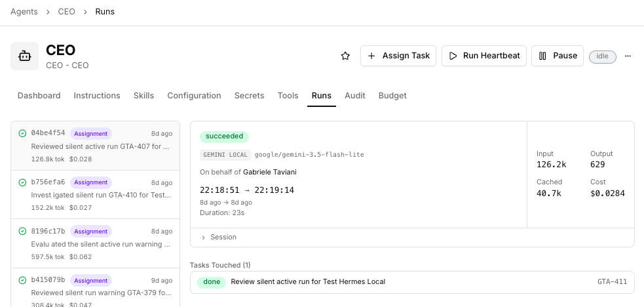The width and height of the screenshot is (644, 307).
Task: Run Heartbeat for the CEO agent
Action: (484, 56)
